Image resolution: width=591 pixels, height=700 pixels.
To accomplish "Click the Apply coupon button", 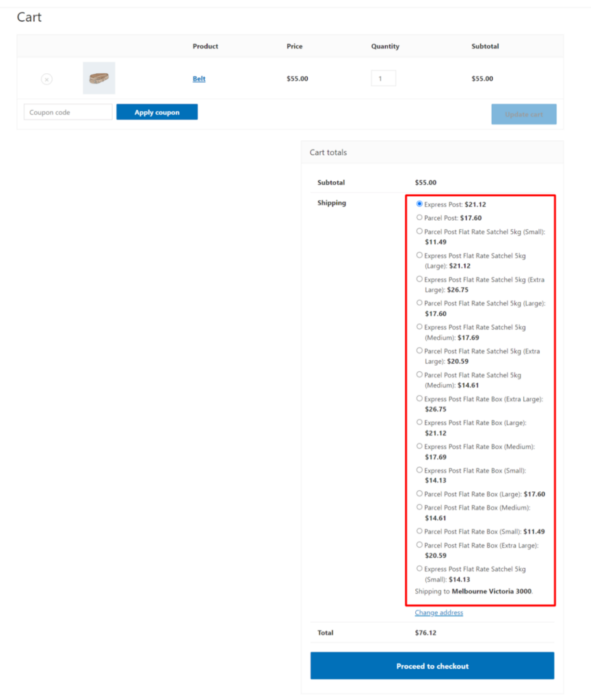I will 157,111.
